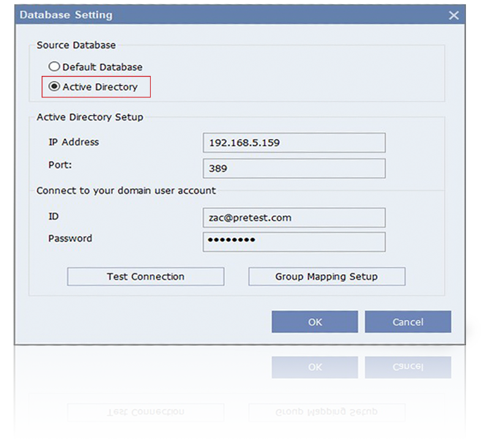485x448 pixels.
Task: Close the Database Setting dialog
Action: 454,15
